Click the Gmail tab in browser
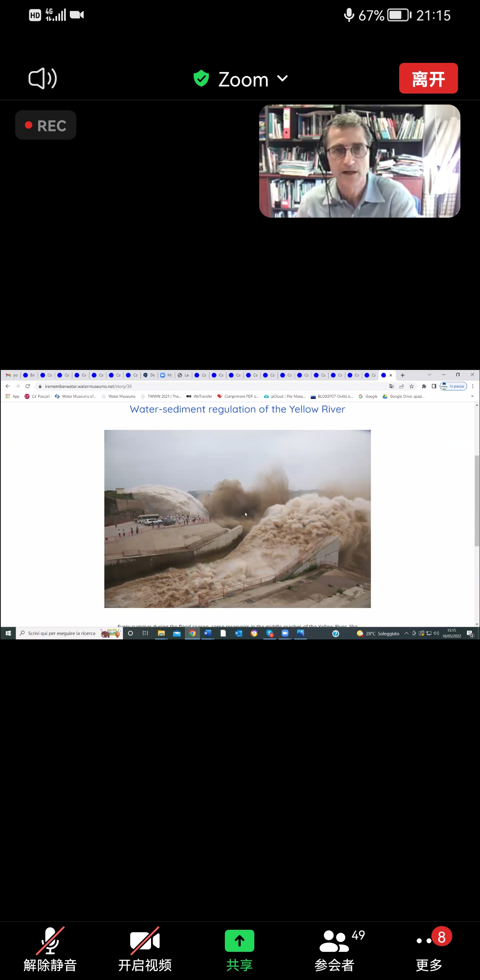Image resolution: width=480 pixels, height=980 pixels. 11,375
